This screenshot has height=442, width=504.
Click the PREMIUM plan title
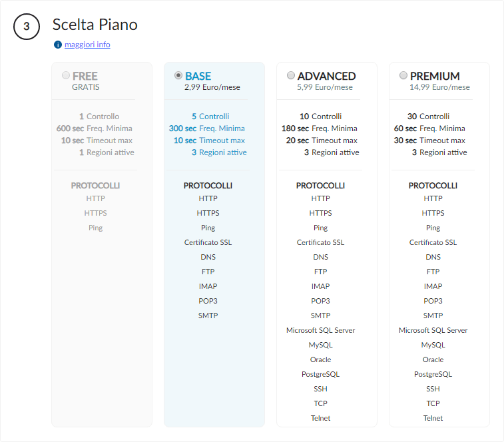point(435,76)
